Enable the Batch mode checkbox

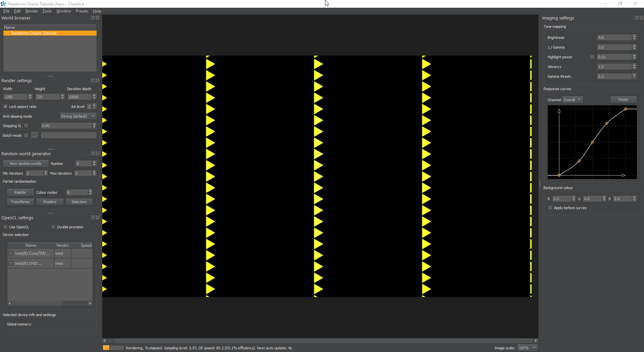point(26,135)
